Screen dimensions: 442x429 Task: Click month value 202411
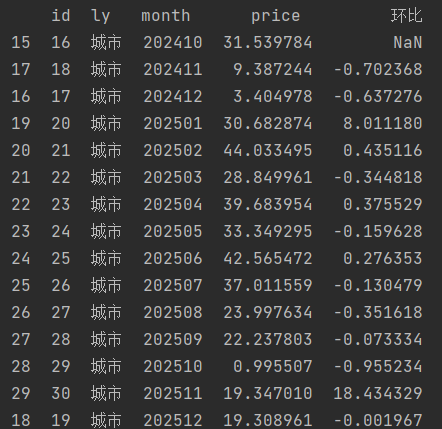pyautogui.click(x=173, y=70)
